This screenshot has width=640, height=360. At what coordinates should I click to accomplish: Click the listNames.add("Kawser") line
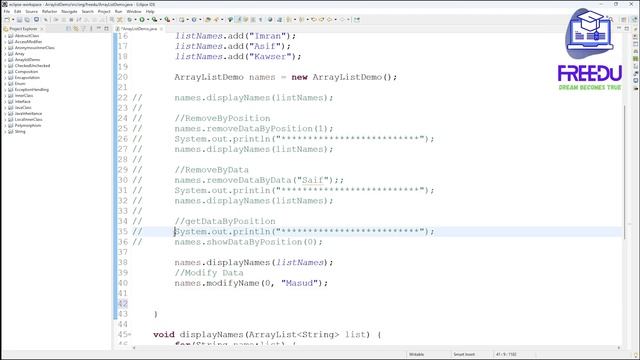238,56
